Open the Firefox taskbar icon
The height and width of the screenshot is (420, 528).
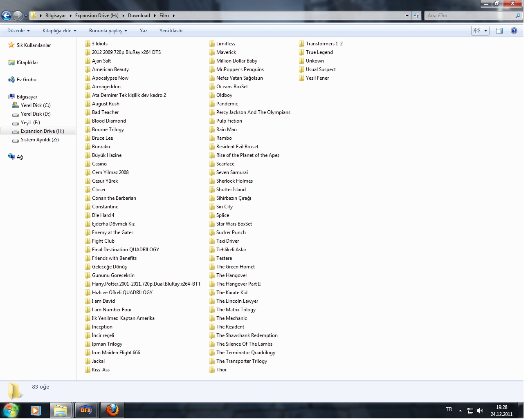[x=112, y=410]
